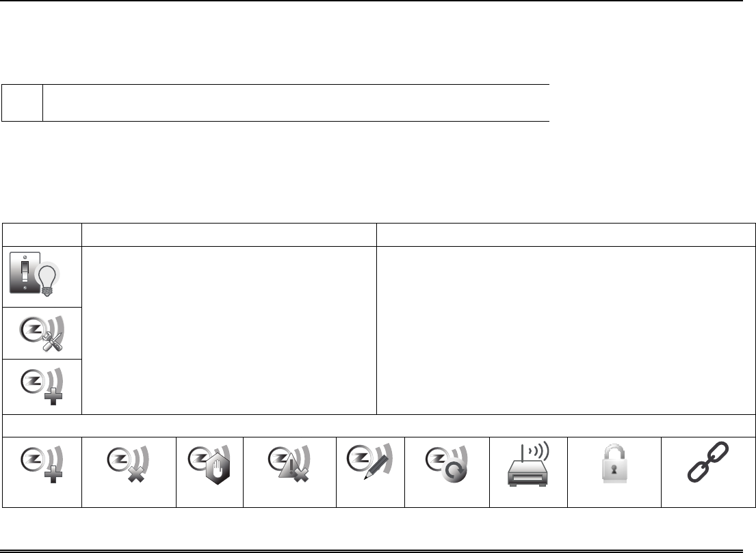
Task: Click the light switch and bulb icon
Action: pos(35,273)
